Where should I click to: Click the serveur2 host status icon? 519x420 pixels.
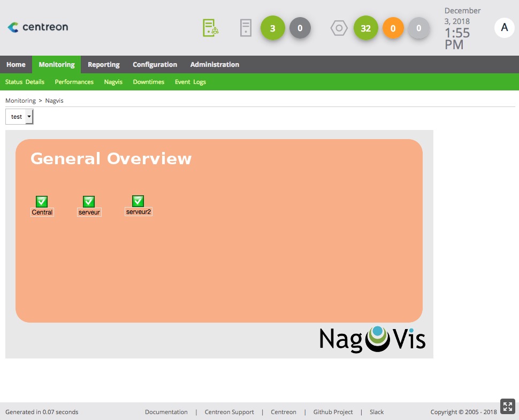tap(138, 201)
